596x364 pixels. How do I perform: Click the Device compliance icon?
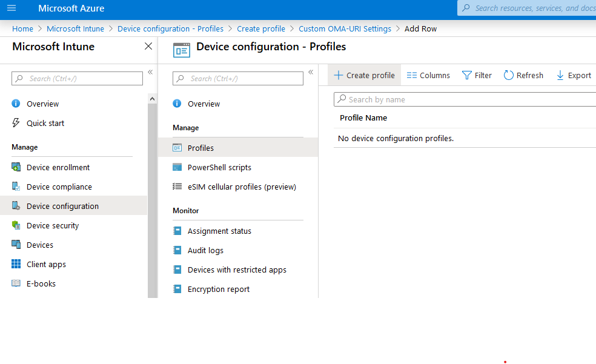coord(16,187)
